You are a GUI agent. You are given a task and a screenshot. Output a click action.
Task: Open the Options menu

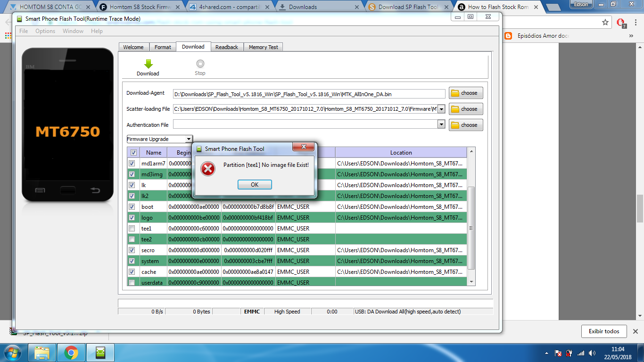45,31
